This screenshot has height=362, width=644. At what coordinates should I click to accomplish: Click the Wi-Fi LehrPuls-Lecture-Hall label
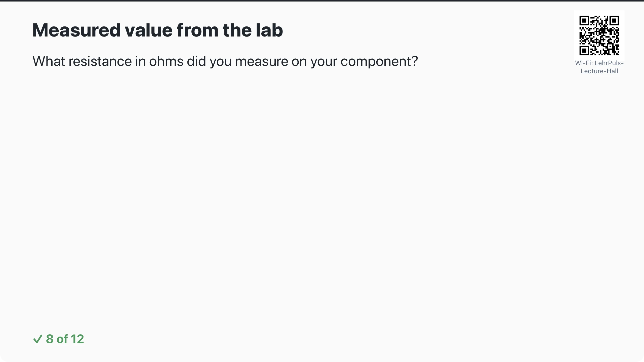(599, 67)
